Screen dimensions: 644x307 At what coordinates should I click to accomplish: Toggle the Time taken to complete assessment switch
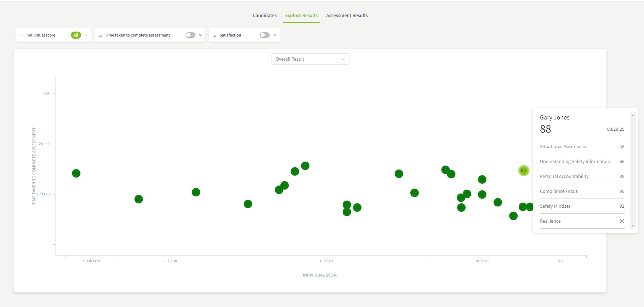click(x=190, y=35)
